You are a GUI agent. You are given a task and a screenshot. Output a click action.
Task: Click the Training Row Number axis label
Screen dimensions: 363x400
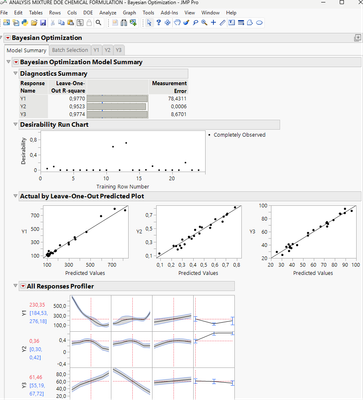123,187
